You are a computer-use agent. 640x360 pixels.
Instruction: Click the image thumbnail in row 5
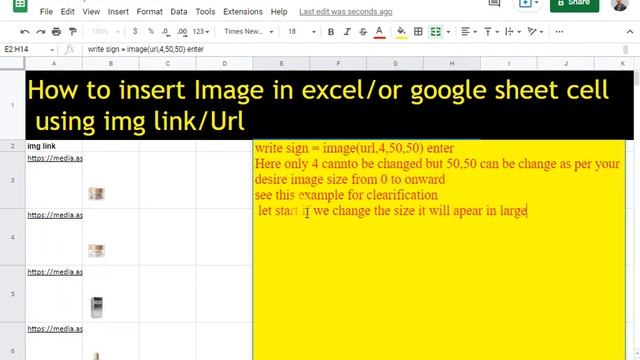(x=96, y=307)
